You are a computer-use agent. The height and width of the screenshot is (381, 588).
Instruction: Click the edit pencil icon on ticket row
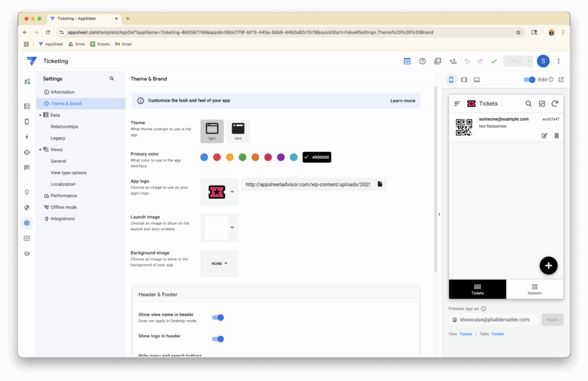(544, 136)
